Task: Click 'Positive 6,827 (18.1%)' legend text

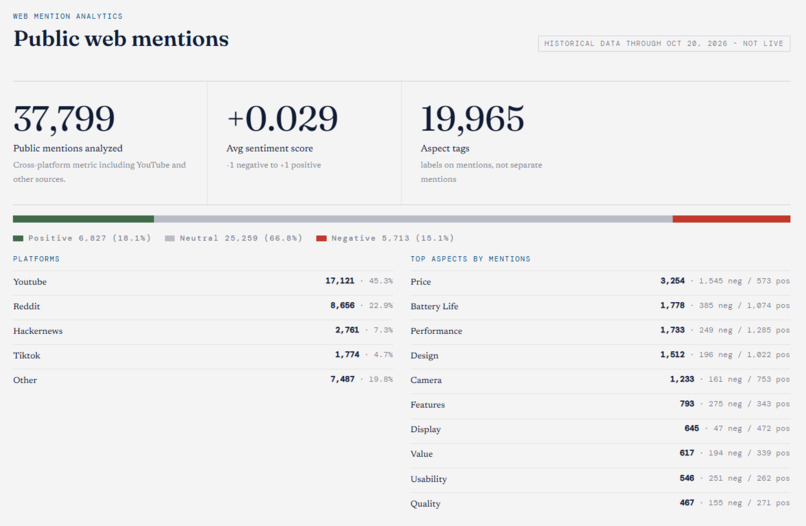Action: 89,238
